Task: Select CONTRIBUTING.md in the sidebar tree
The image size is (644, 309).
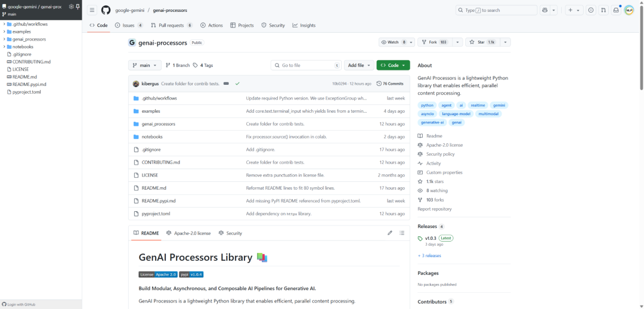Action: point(32,61)
